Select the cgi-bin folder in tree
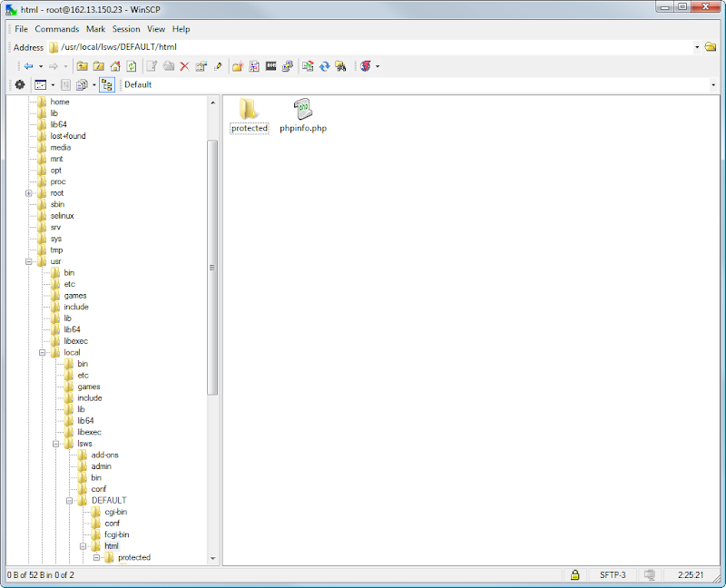 116,512
